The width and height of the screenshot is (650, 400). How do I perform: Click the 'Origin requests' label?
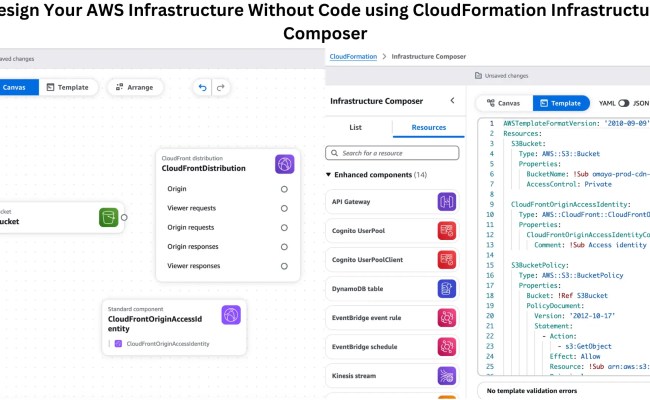191,228
